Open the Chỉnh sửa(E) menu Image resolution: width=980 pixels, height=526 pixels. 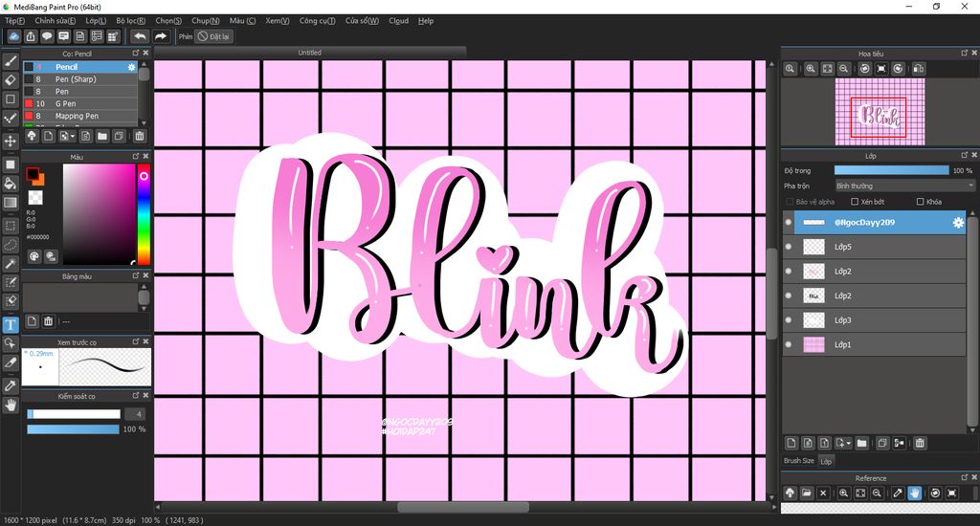click(x=55, y=21)
